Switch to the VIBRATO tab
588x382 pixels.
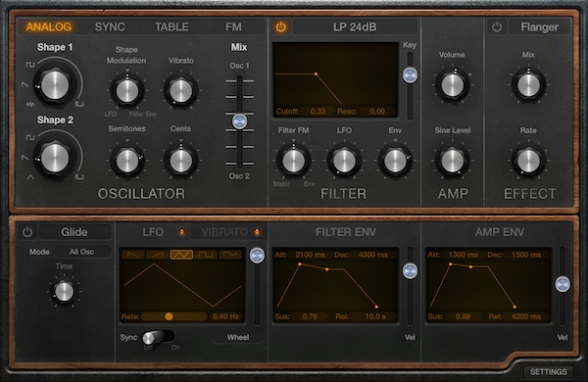click(224, 232)
